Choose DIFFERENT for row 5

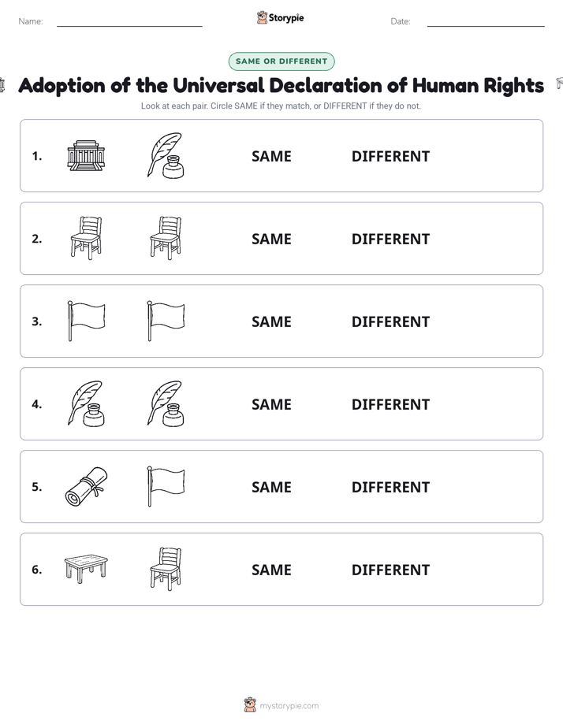pyautogui.click(x=390, y=487)
